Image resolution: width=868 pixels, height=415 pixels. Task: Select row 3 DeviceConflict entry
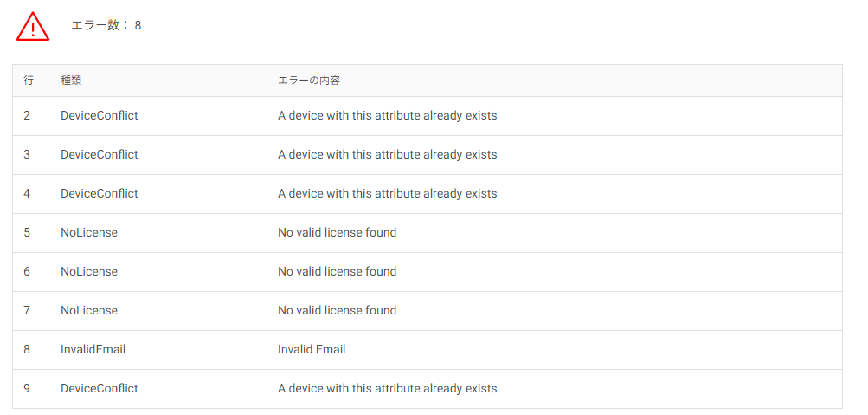100,154
